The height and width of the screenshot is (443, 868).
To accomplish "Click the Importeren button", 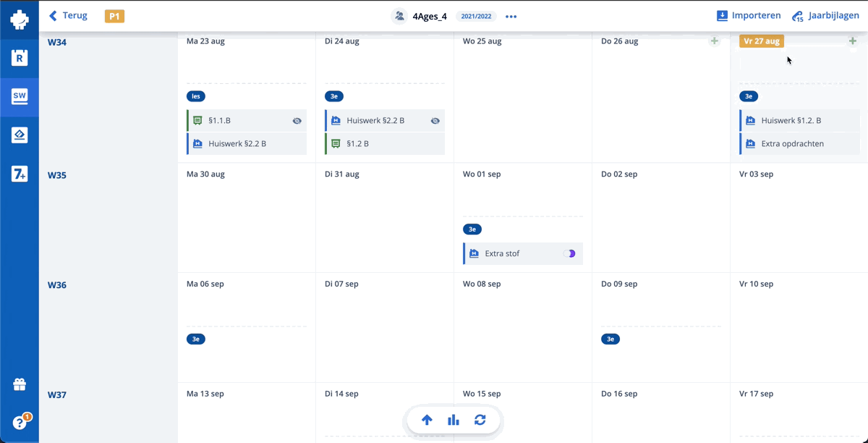I will click(748, 15).
